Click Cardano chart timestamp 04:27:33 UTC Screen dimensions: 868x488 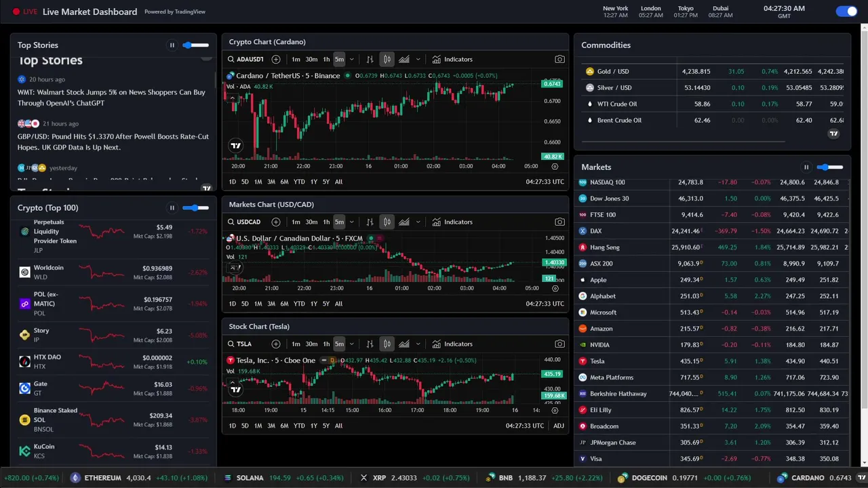pos(545,182)
